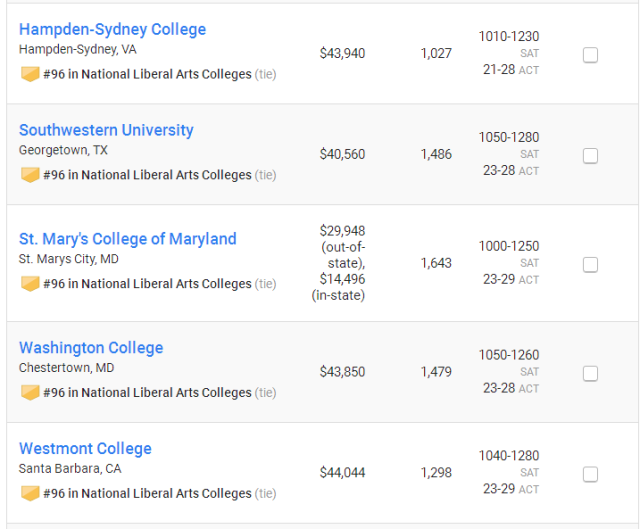Click the gold ranking badge for Southwestern University
The width and height of the screenshot is (640, 529).
(x=30, y=175)
